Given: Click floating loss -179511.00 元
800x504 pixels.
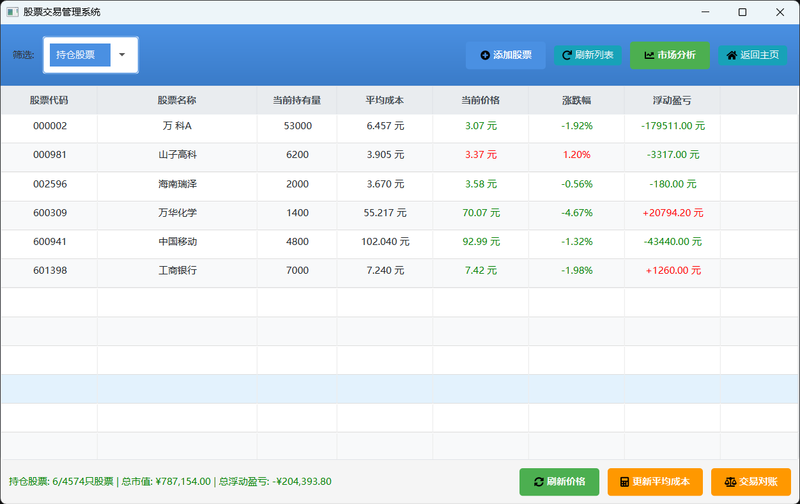Looking at the screenshot, I should (672, 126).
